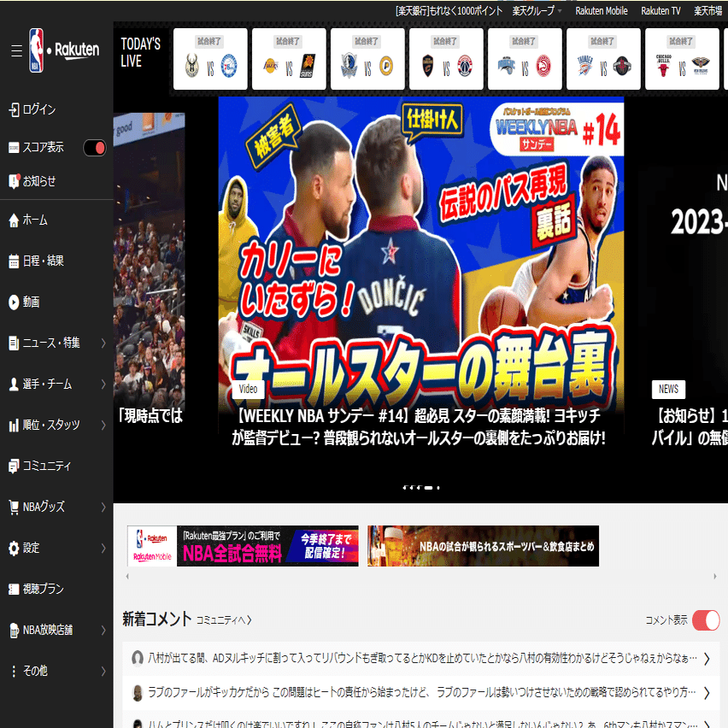Open WEEKLY NBA サンデー #14 article title
Image resolution: width=728 pixels, height=728 pixels.
click(420, 426)
